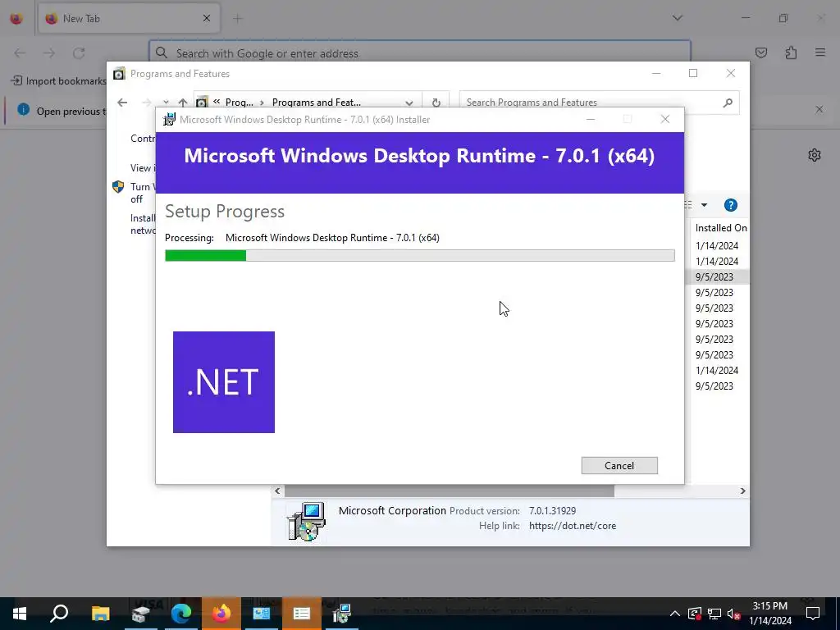This screenshot has width=840, height=630.
Task: Close the Desktop Runtime installer window
Action: pyautogui.click(x=664, y=120)
